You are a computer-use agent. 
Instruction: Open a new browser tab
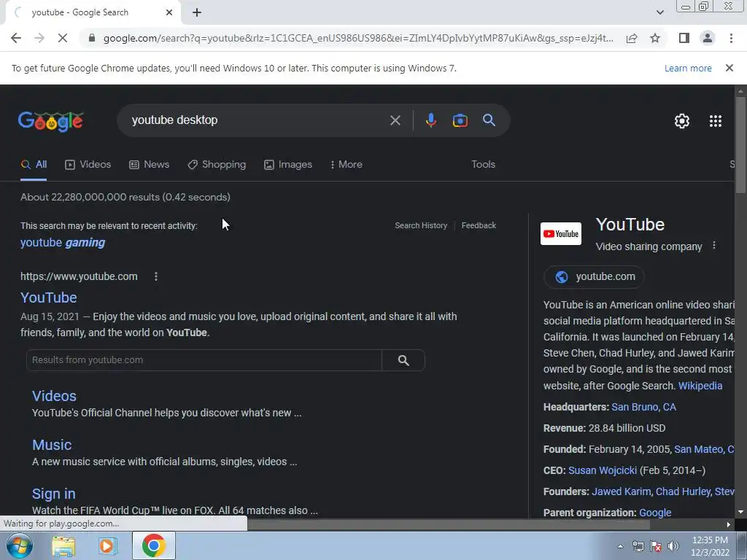point(197,12)
